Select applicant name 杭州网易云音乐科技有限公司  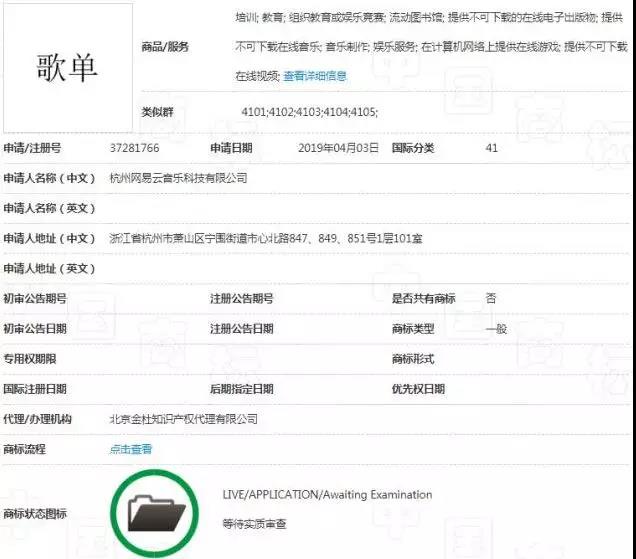(x=178, y=178)
